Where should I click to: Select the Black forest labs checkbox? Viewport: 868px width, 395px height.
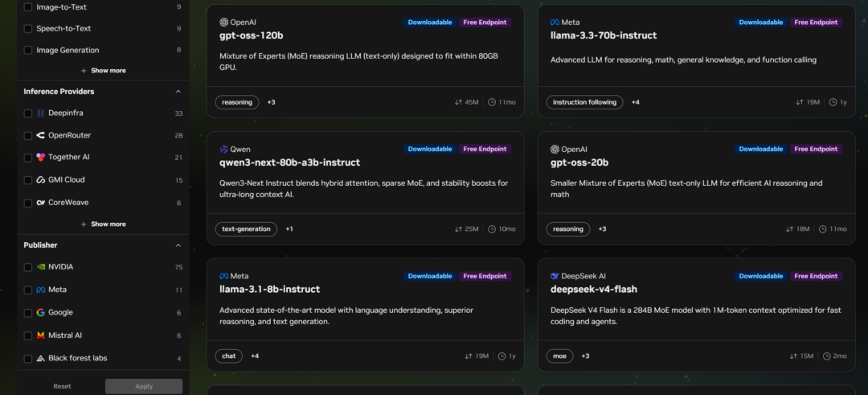tap(27, 359)
